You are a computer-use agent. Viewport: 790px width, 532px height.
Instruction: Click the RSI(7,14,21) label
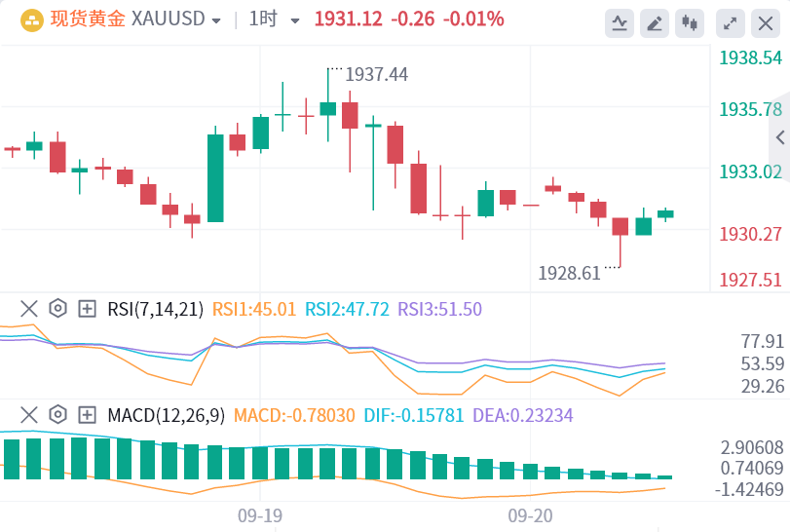tap(156, 309)
